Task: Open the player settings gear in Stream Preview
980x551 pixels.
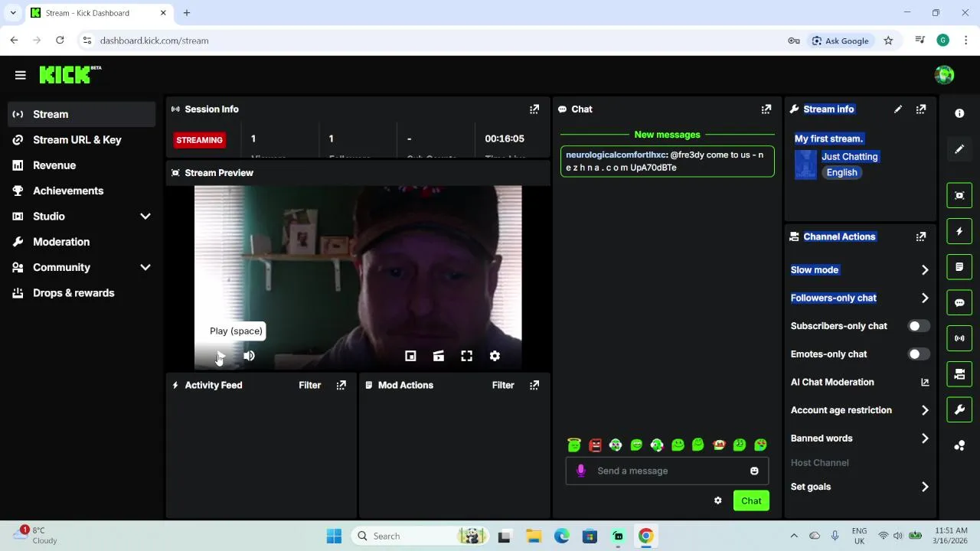Action: (495, 356)
